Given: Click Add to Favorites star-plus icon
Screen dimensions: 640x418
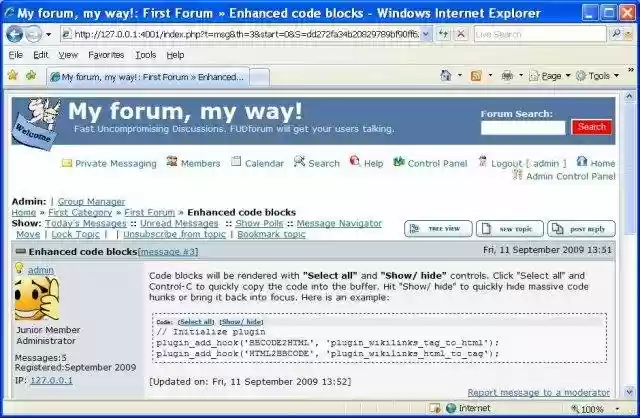Looking at the screenshot, I should click(31, 76).
